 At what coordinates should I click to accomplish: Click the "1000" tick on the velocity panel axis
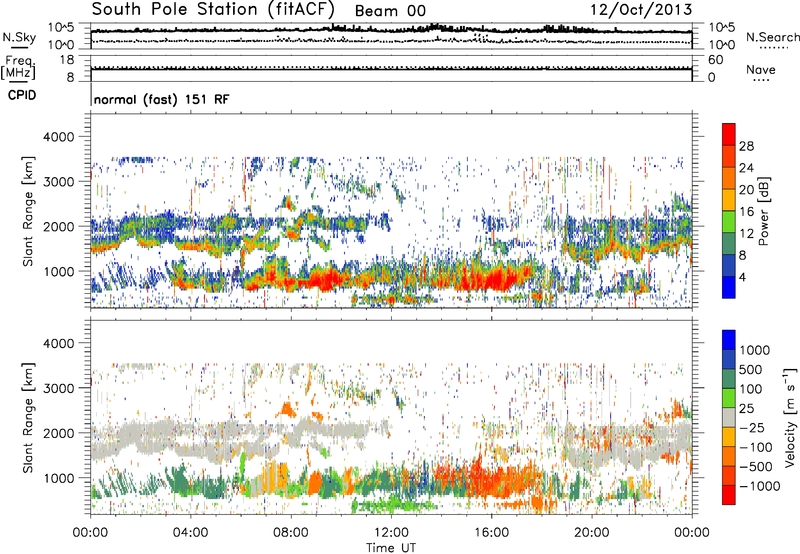tap(59, 478)
